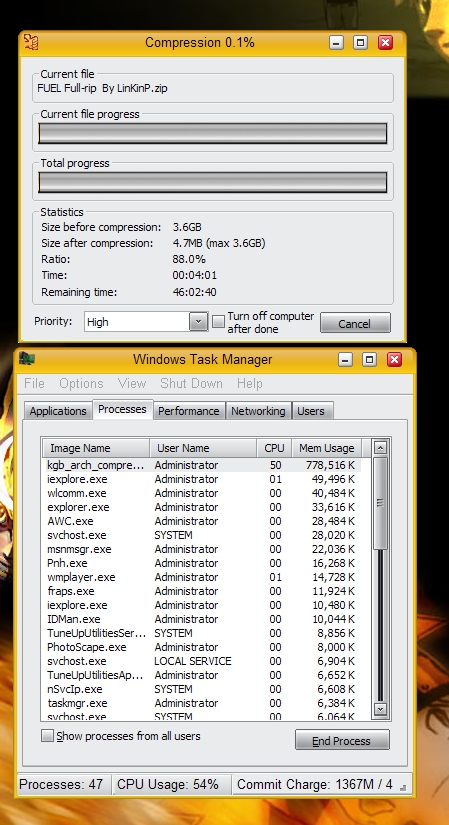The image size is (449, 825).
Task: Click the process list scrollbar down arrow
Action: click(x=380, y=709)
